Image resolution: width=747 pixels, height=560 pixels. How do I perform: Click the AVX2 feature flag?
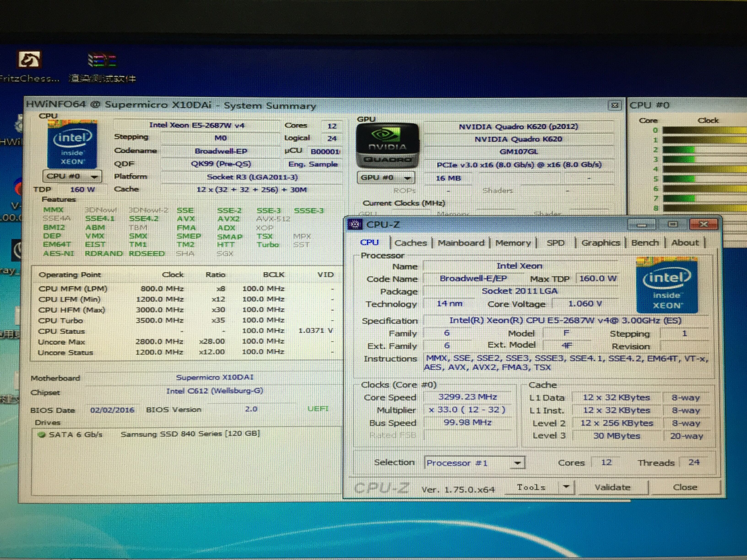coord(229,219)
